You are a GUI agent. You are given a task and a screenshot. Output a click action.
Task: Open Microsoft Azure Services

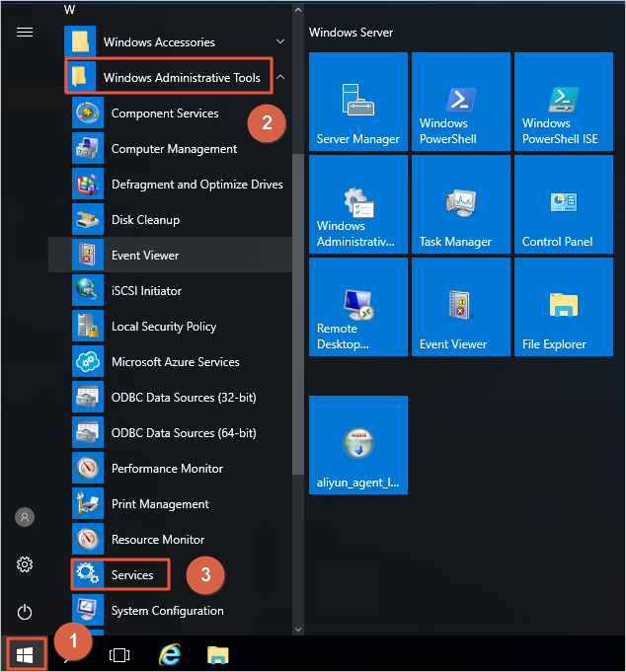(170, 362)
